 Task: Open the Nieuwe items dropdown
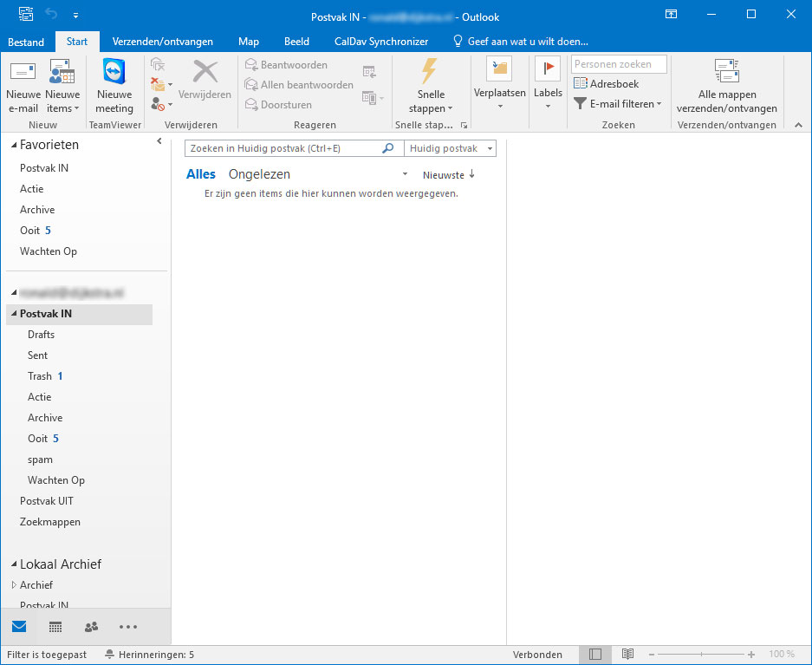[x=62, y=86]
